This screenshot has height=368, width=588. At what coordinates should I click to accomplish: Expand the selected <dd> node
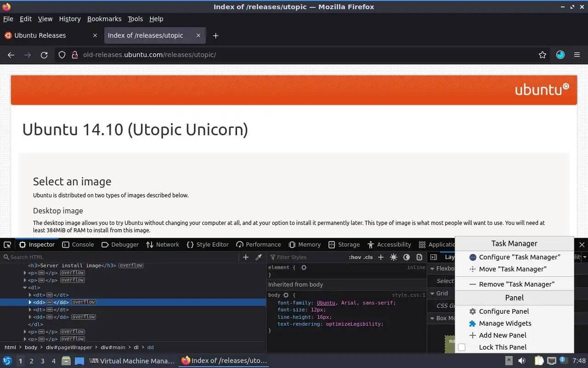point(30,302)
